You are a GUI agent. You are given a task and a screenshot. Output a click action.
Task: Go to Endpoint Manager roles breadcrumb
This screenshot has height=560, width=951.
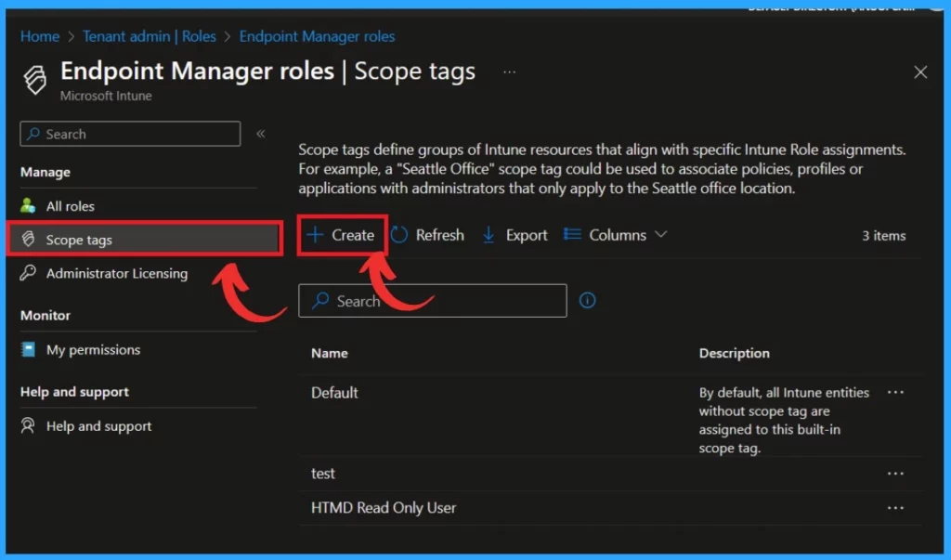tap(317, 36)
